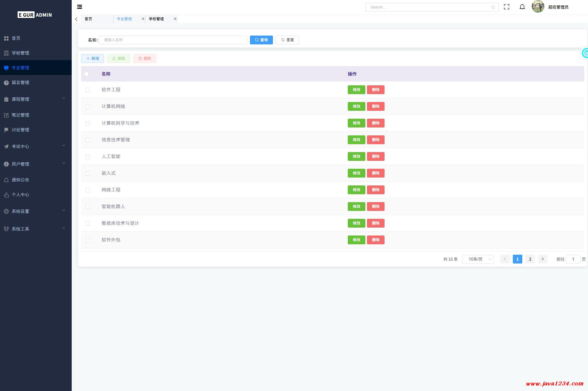This screenshot has height=391, width=588.
Task: Check the 人工智能 row checkbox
Action: [88, 157]
